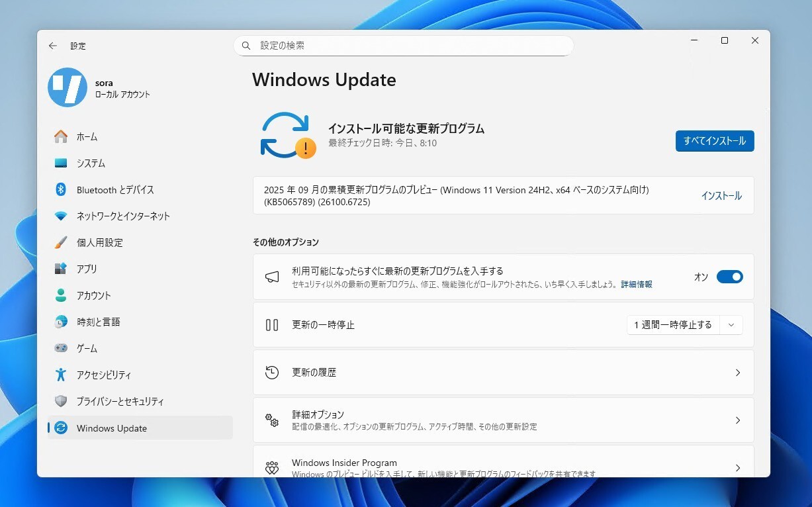Image resolution: width=812 pixels, height=507 pixels.
Task: Click the System monitor icon
Action: pos(61,163)
